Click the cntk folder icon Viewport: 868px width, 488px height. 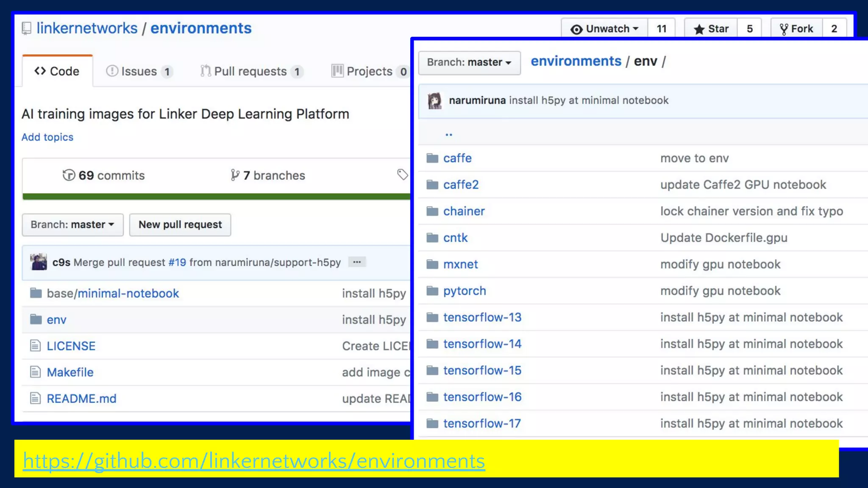(x=432, y=238)
